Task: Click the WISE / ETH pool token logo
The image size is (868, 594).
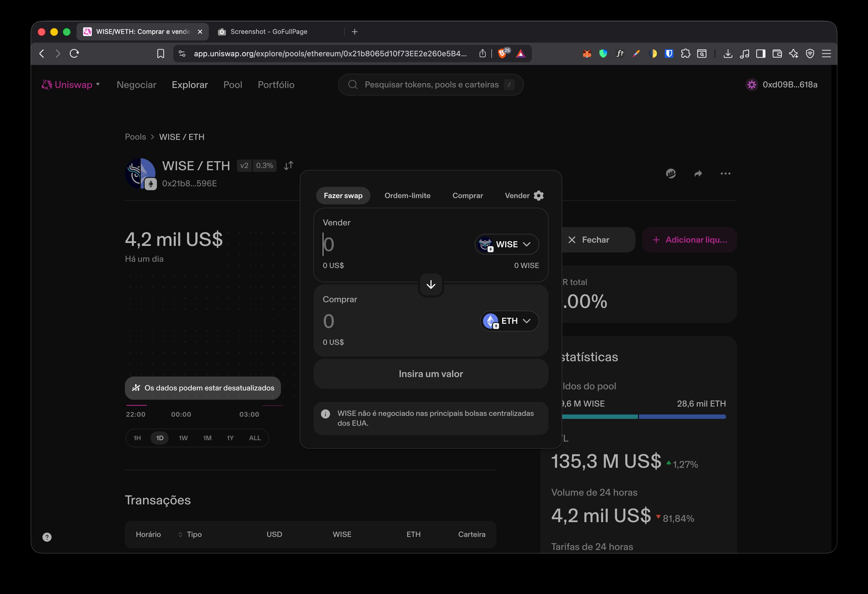Action: 140,174
